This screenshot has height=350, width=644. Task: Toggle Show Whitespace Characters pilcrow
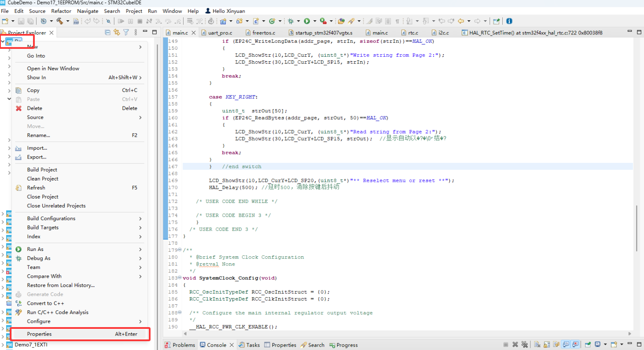tap(397, 21)
